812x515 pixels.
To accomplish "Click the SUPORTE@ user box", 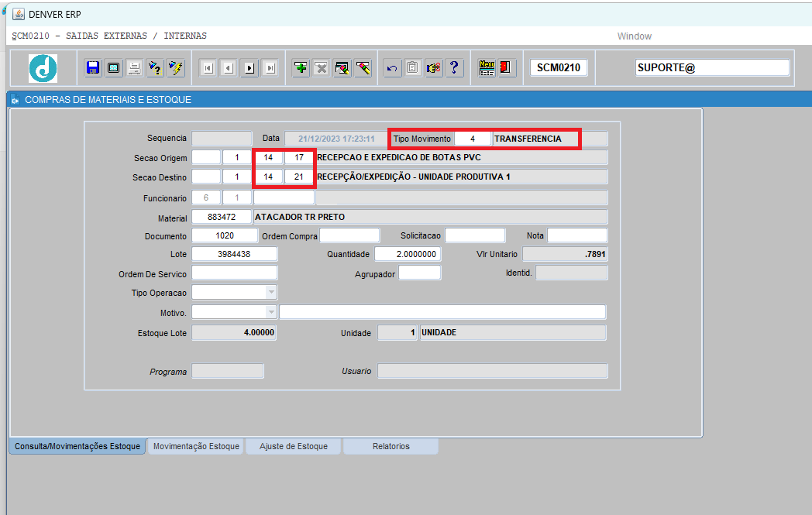I will click(x=713, y=68).
